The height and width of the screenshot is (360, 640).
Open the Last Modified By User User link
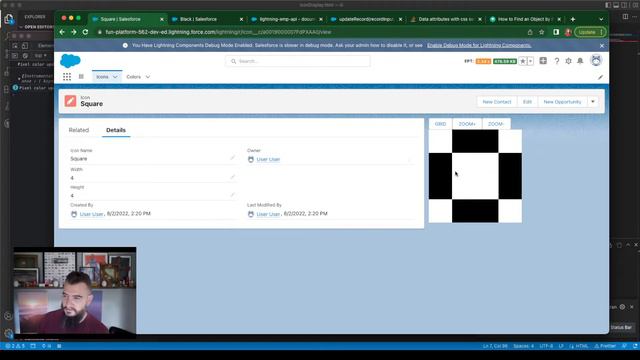(268, 213)
